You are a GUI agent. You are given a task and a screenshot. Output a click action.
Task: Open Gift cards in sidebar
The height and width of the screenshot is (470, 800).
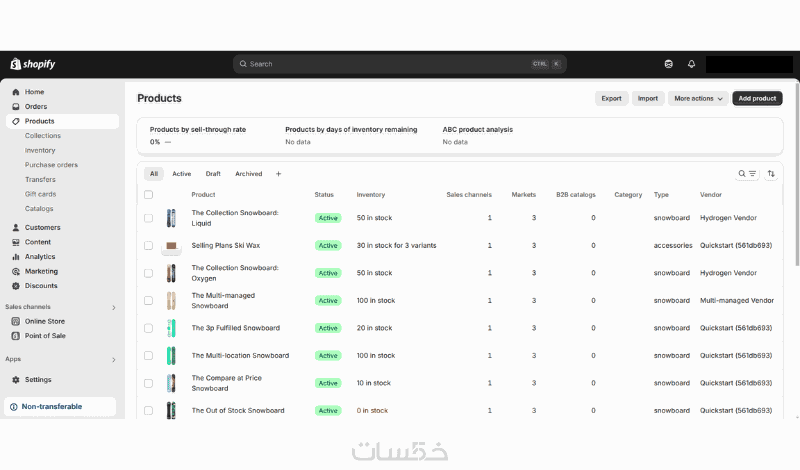(x=40, y=194)
